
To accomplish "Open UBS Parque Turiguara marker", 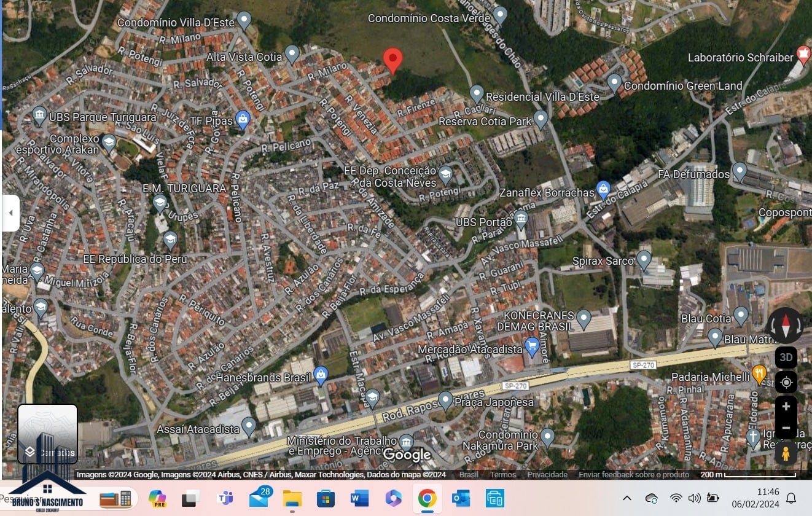I will tap(39, 115).
